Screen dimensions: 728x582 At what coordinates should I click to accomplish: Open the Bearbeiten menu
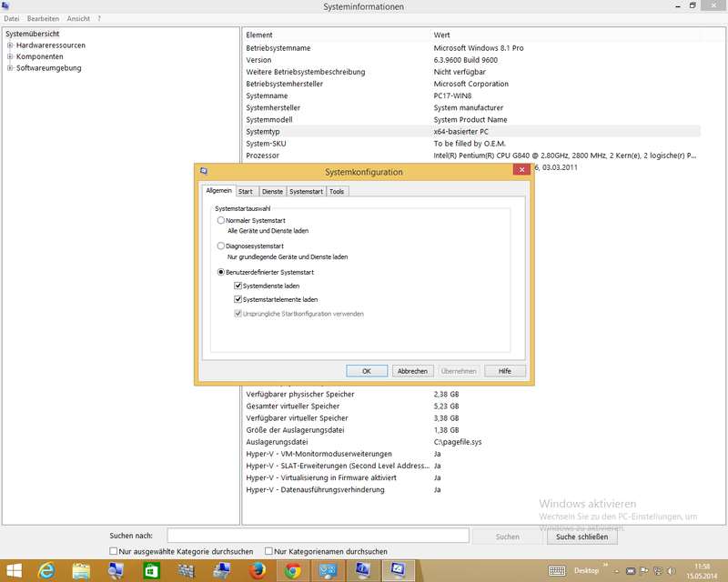(43, 18)
